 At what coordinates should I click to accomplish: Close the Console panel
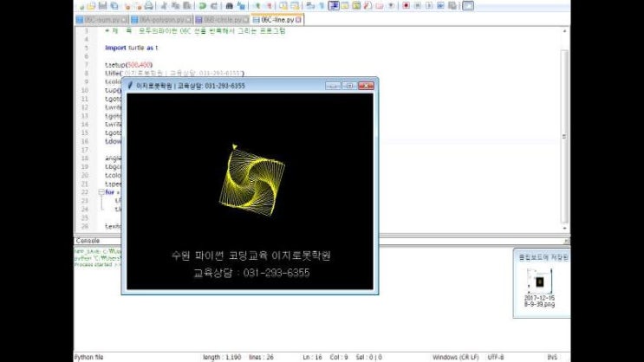564,240
